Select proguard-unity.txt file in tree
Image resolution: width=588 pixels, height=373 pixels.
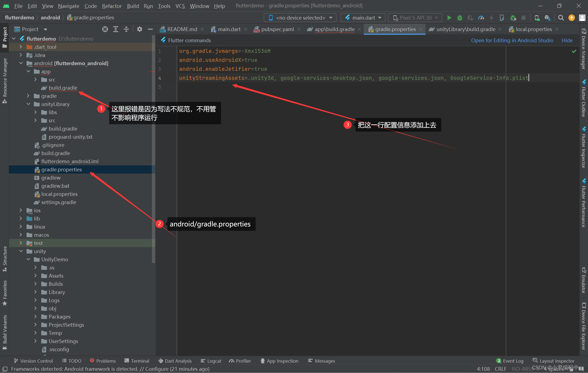70,137
